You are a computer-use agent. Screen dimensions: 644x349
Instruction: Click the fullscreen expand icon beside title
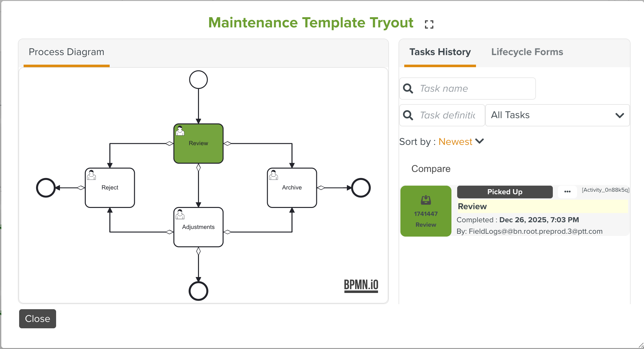[429, 24]
